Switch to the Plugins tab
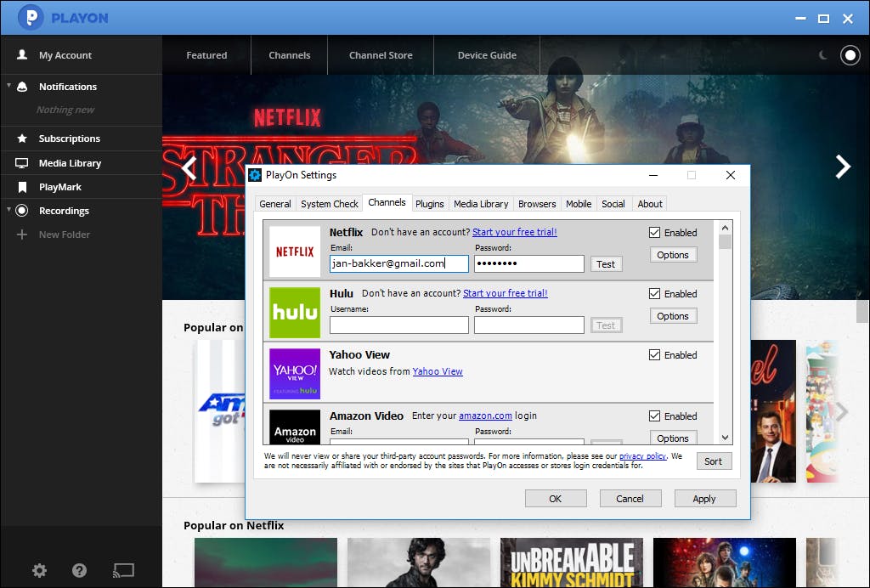This screenshot has width=870, height=588. (x=429, y=204)
